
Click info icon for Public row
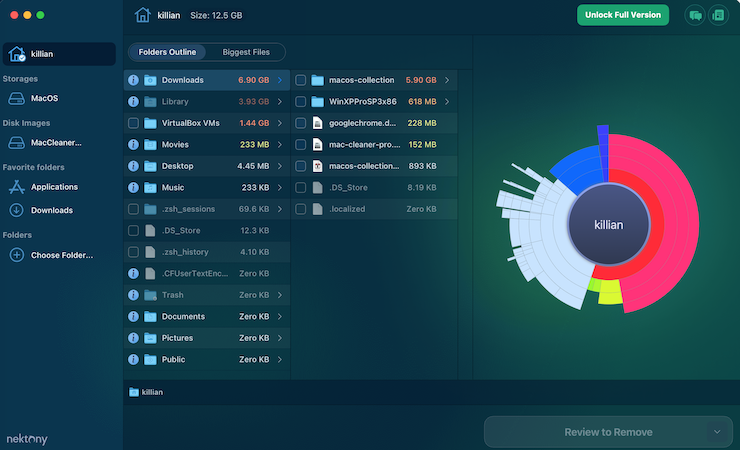(134, 359)
